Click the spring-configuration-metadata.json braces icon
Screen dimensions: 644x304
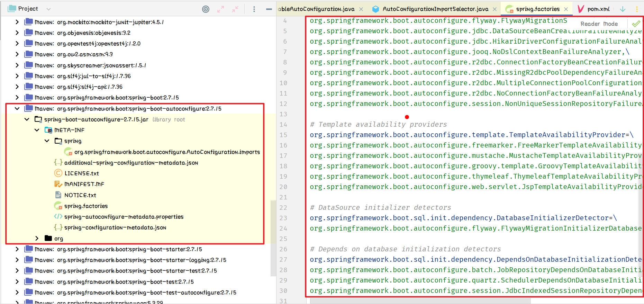click(58, 227)
